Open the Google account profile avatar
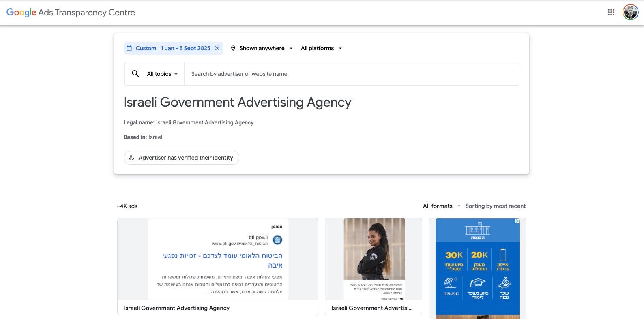This screenshot has width=644, height=319. 631,12
